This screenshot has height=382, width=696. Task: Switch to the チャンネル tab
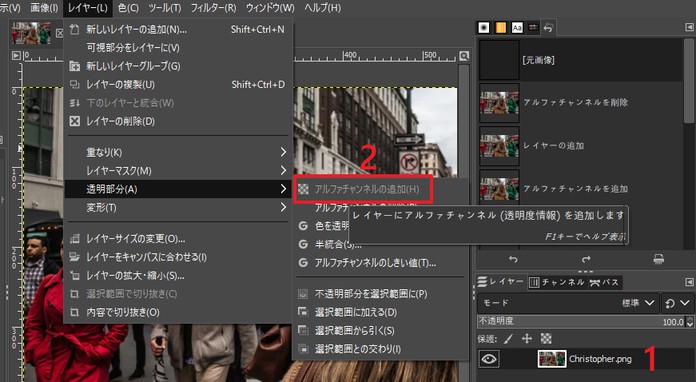(557, 282)
